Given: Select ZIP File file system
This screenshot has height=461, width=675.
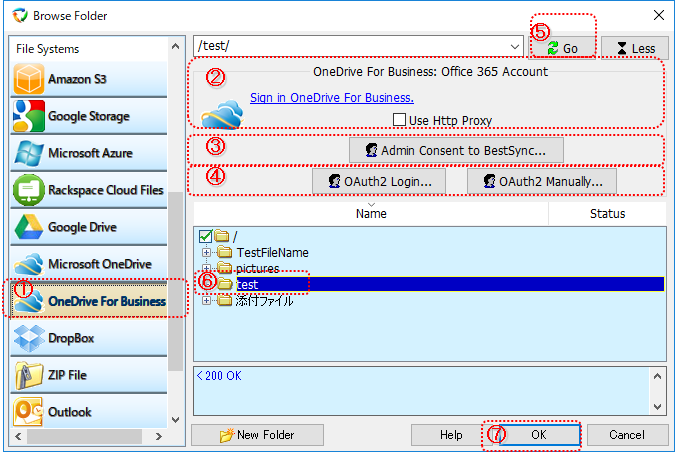Looking at the screenshot, I should [x=89, y=375].
